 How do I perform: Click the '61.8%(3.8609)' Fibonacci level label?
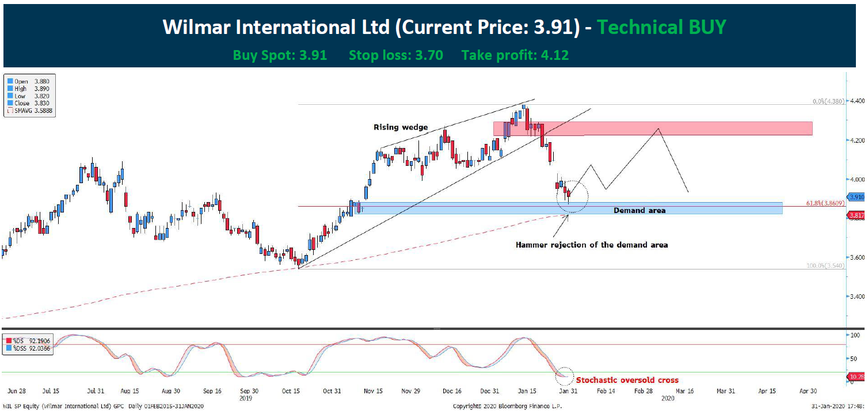[825, 203]
